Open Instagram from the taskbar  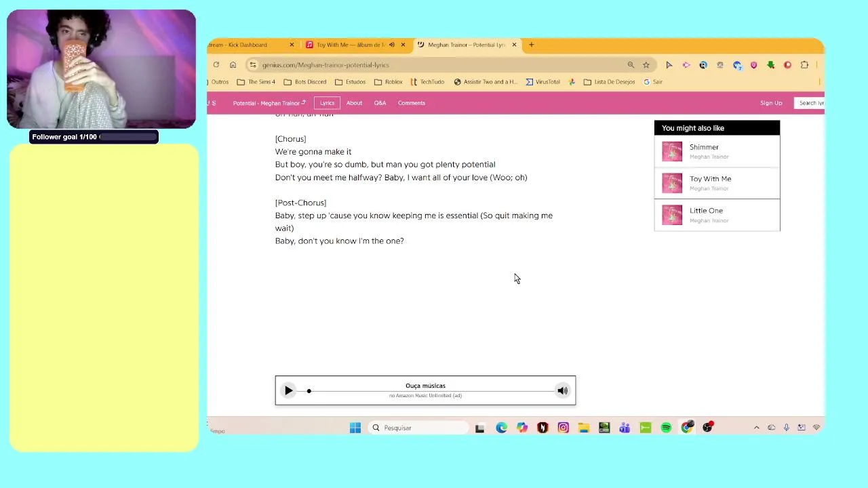563,428
